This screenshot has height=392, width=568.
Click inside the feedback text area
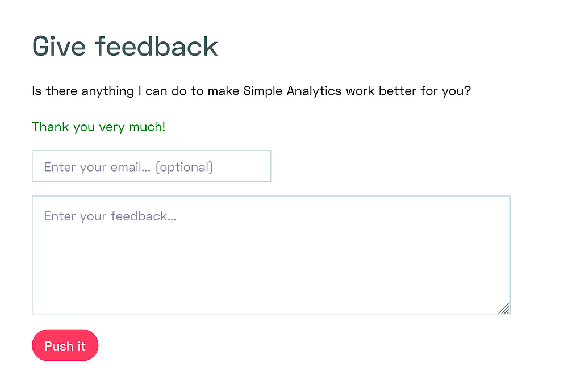point(271,255)
